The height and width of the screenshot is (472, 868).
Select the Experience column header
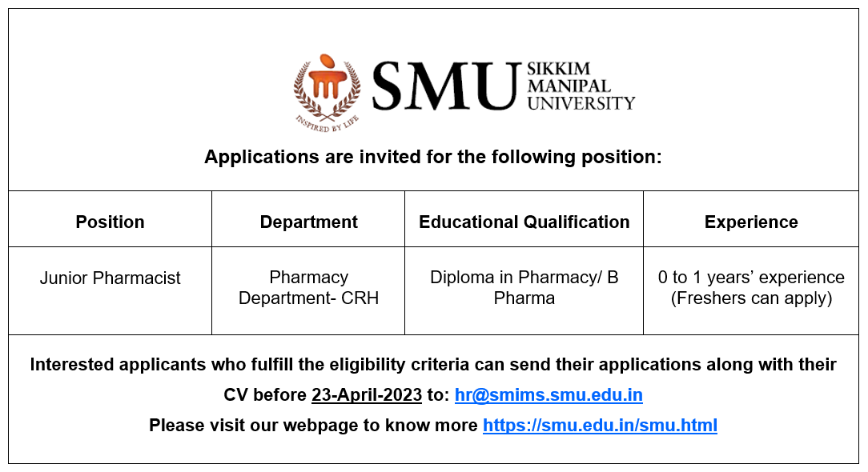(x=751, y=222)
